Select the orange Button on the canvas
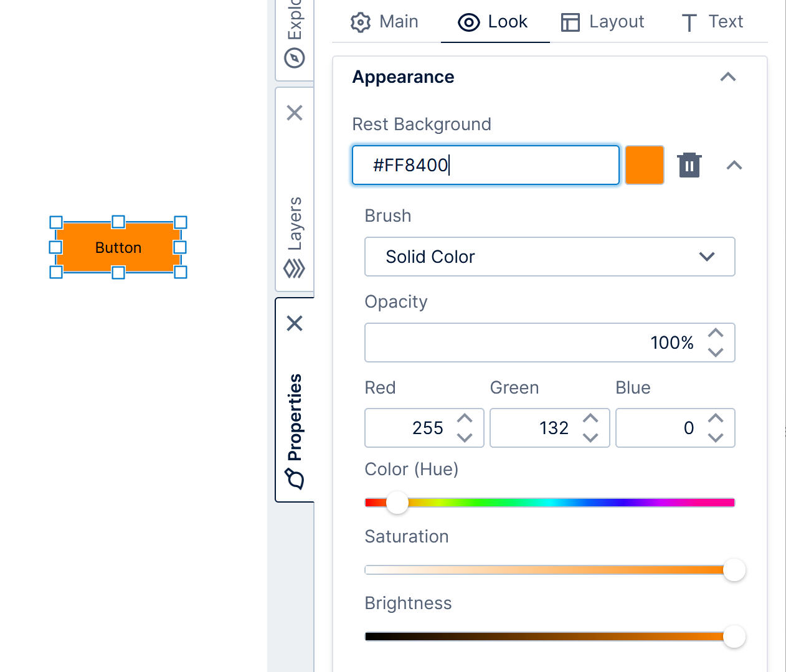786x672 pixels. tap(118, 247)
